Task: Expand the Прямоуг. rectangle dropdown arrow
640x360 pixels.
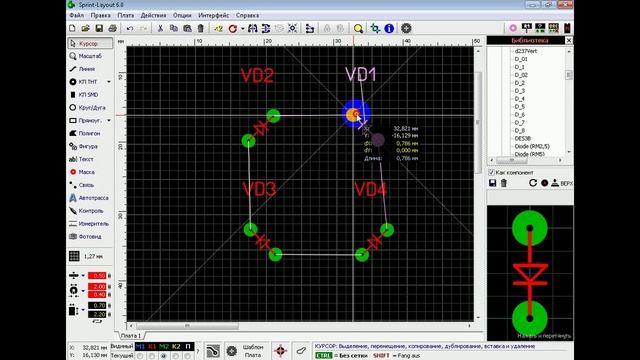Action: 109,121
